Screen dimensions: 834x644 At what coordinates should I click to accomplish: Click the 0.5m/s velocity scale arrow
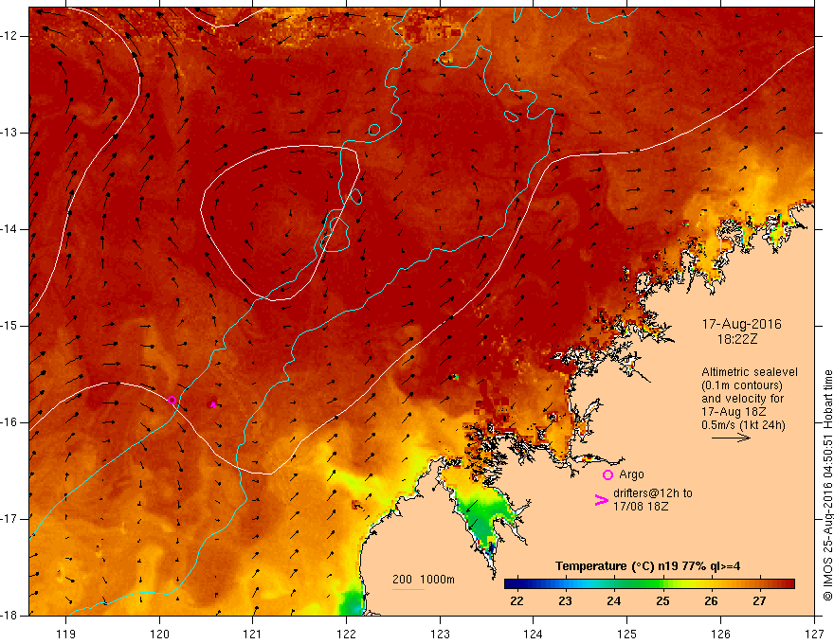[731, 438]
